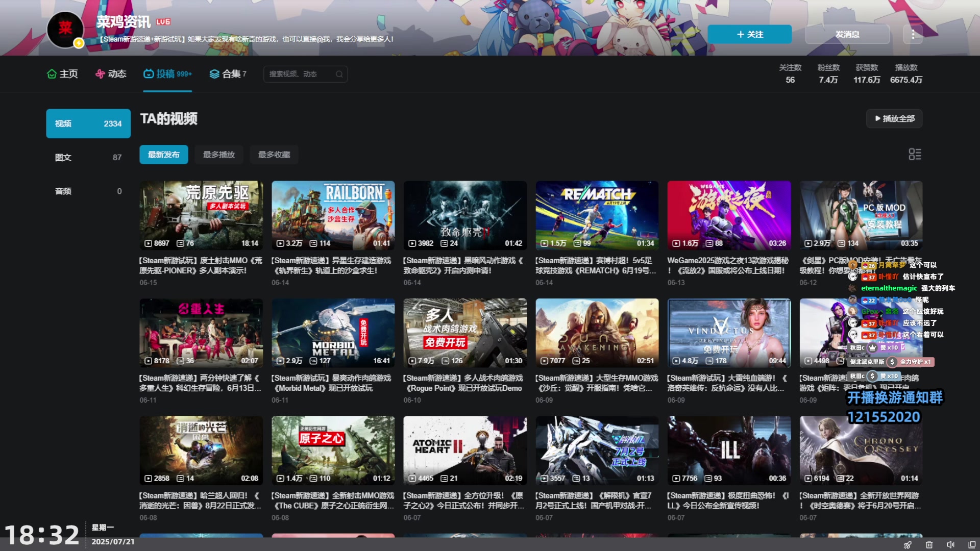
Task: Click title 暴爽动作肉鸽游戏《Morbid Metal》
Action: click(x=332, y=383)
